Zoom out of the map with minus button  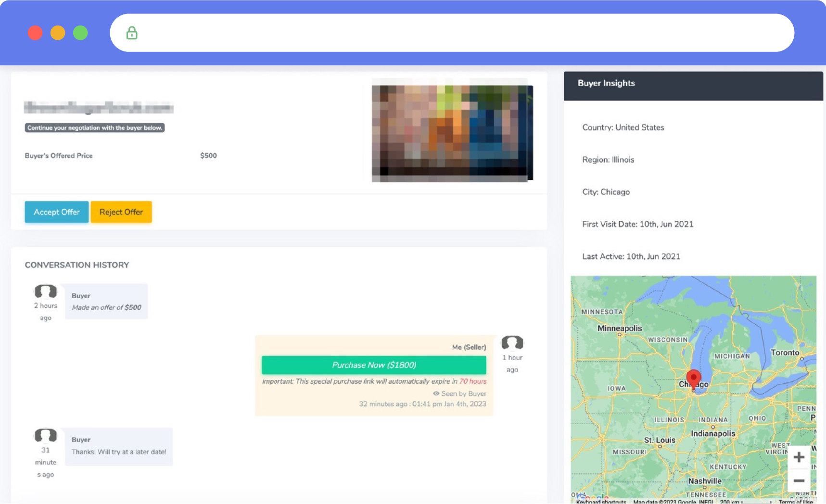click(799, 480)
